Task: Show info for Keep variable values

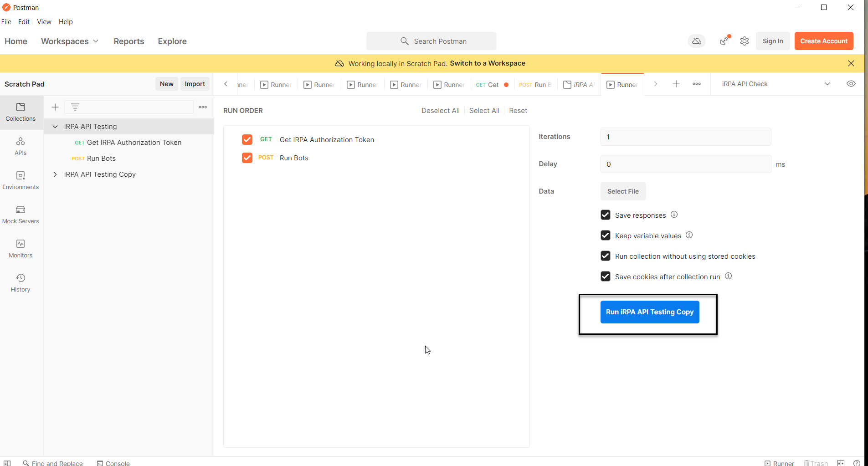Action: [689, 235]
